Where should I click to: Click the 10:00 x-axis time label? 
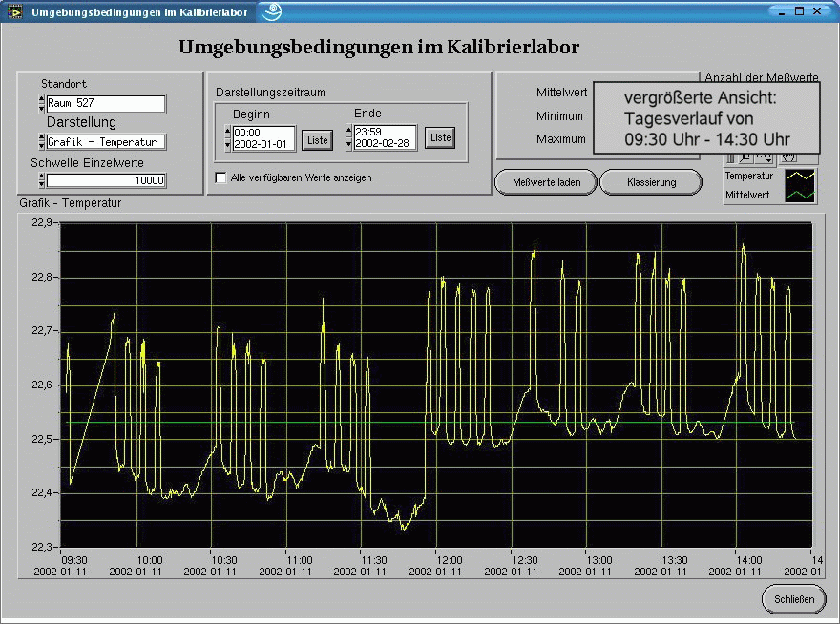point(149,560)
